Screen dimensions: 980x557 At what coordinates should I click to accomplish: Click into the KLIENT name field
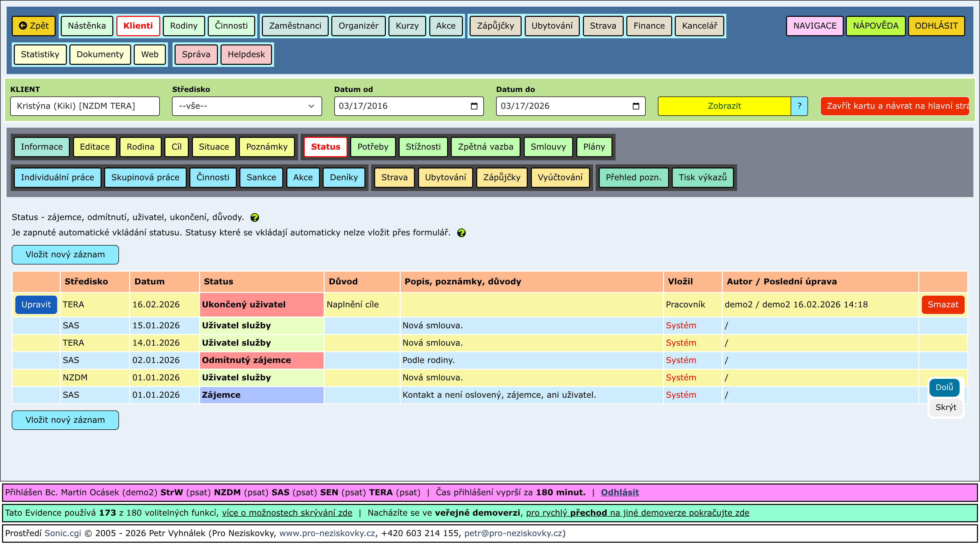coord(85,106)
